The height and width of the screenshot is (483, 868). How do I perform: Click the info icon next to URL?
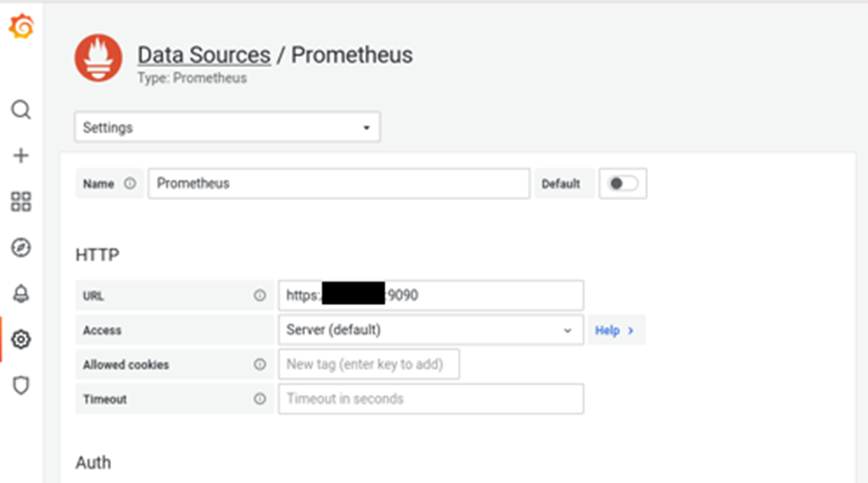click(x=259, y=295)
